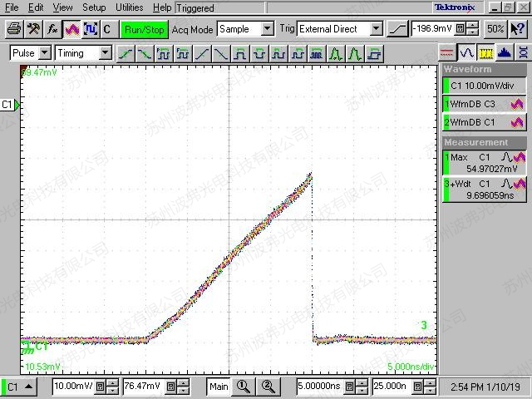Click the 5.00000ns horizontal scale field
Image resolution: width=532 pixels, height=399 pixels.
click(x=320, y=387)
